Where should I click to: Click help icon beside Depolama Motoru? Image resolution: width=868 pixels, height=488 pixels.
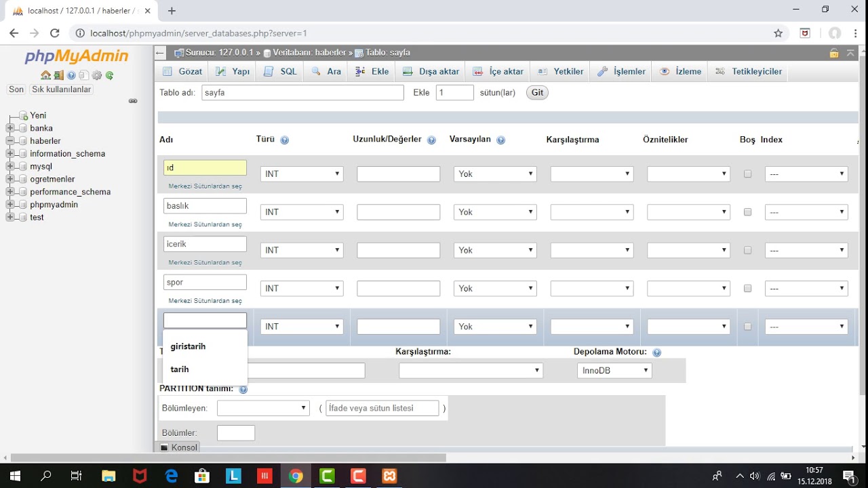pyautogui.click(x=656, y=352)
